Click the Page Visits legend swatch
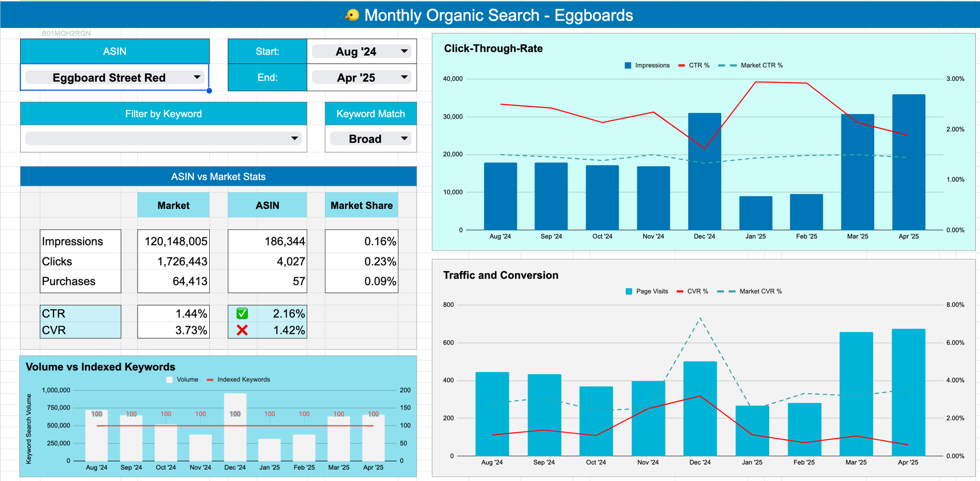Screen dimensions: 980x481 (629, 291)
